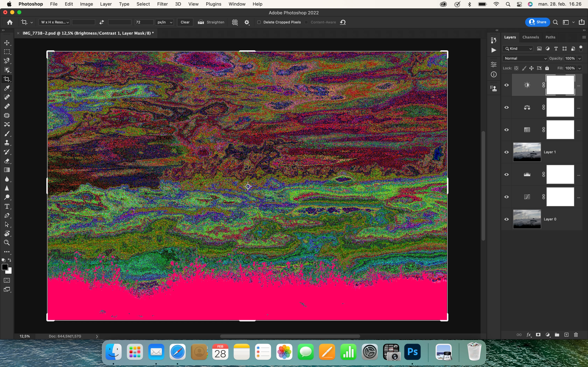Open the Filter menu
The width and height of the screenshot is (588, 367).
point(162,4)
